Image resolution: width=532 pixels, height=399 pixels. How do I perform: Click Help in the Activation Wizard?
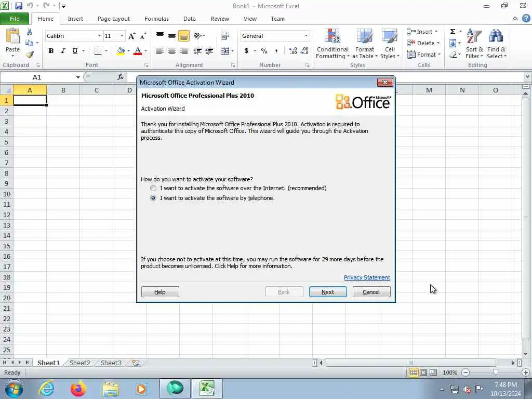[160, 292]
